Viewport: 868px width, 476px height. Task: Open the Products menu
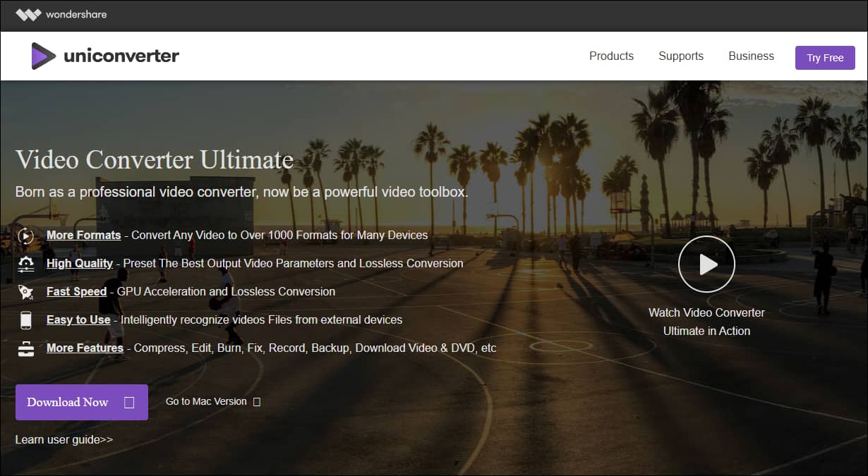pyautogui.click(x=611, y=56)
